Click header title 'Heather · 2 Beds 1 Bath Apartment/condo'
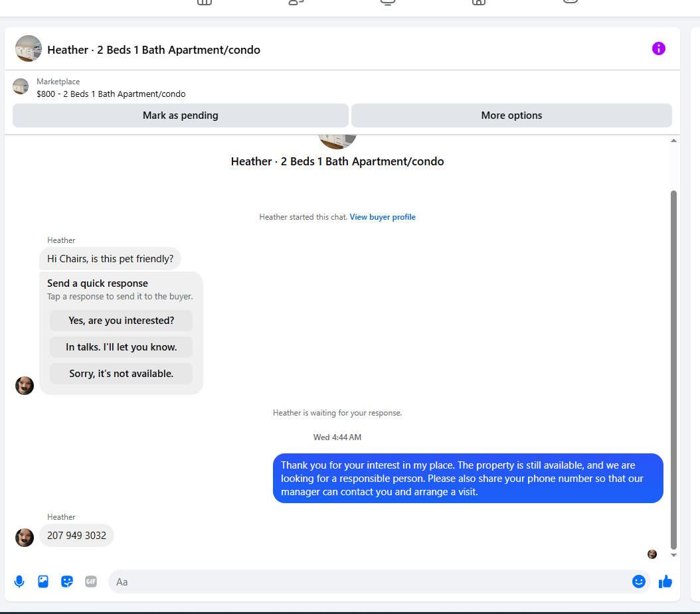This screenshot has height=614, width=700. click(153, 50)
